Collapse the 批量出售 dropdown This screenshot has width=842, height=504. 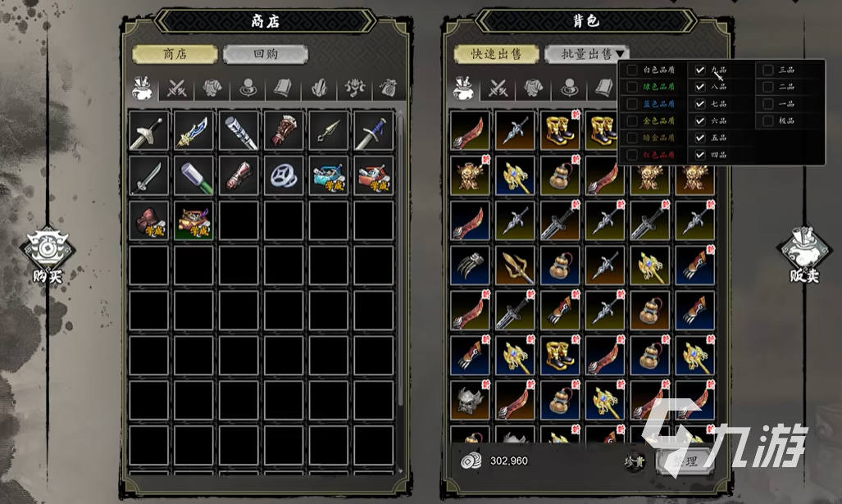(587, 54)
